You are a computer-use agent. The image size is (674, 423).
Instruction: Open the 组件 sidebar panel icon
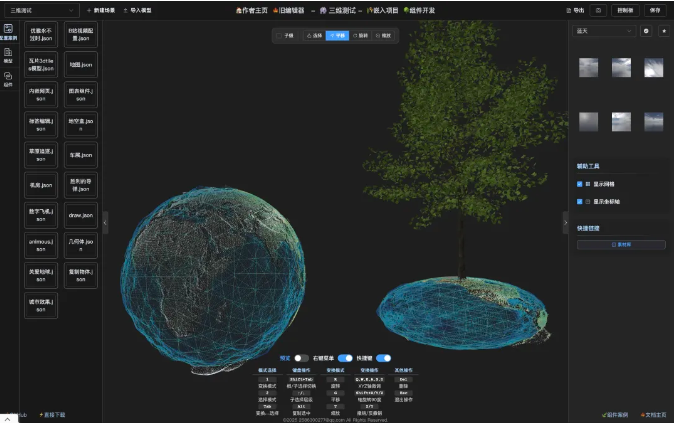[x=8, y=77]
